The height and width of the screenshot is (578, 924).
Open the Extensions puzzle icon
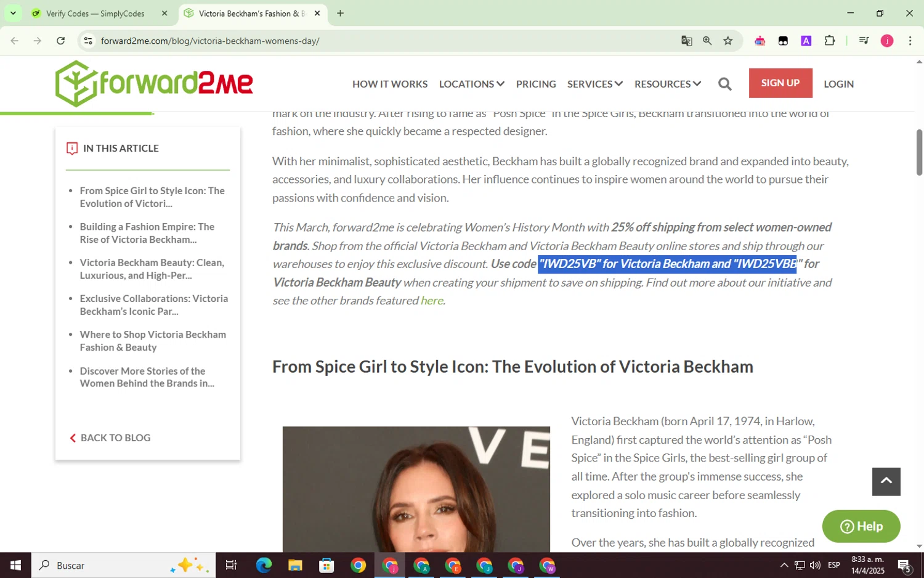pos(830,41)
